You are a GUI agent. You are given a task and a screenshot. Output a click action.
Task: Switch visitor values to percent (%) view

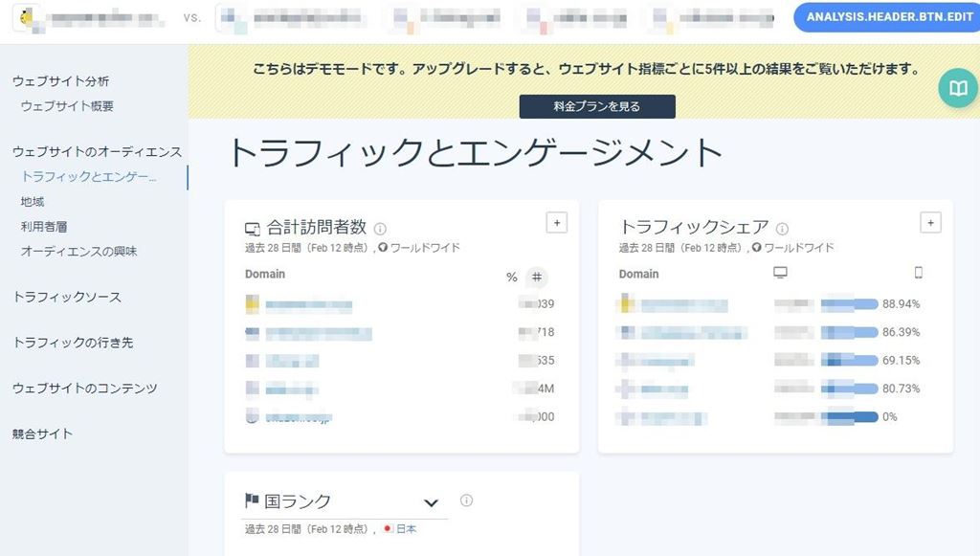pos(512,278)
